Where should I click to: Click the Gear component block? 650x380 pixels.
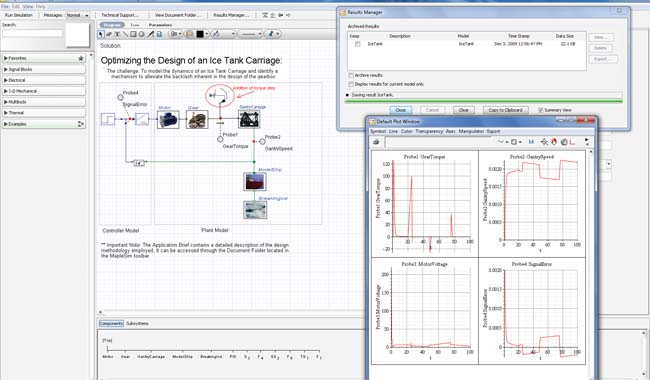pyautogui.click(x=197, y=119)
